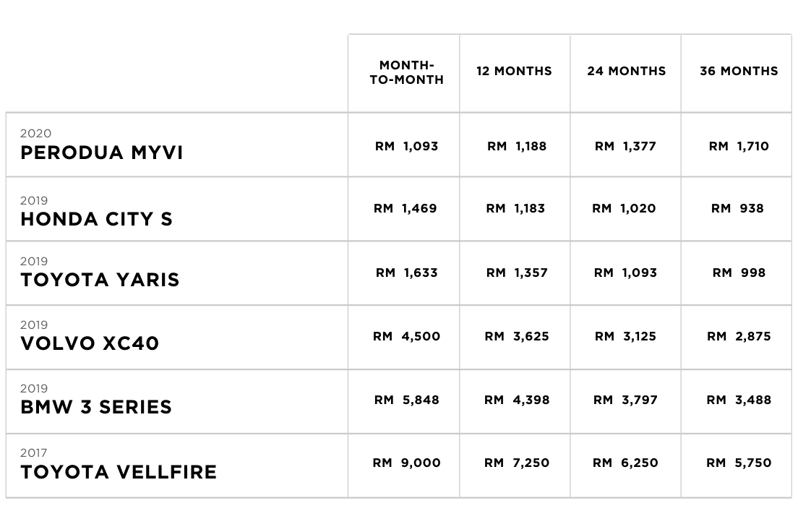Click the BMW 3 Series row label
The image size is (798, 532).
[x=96, y=407]
